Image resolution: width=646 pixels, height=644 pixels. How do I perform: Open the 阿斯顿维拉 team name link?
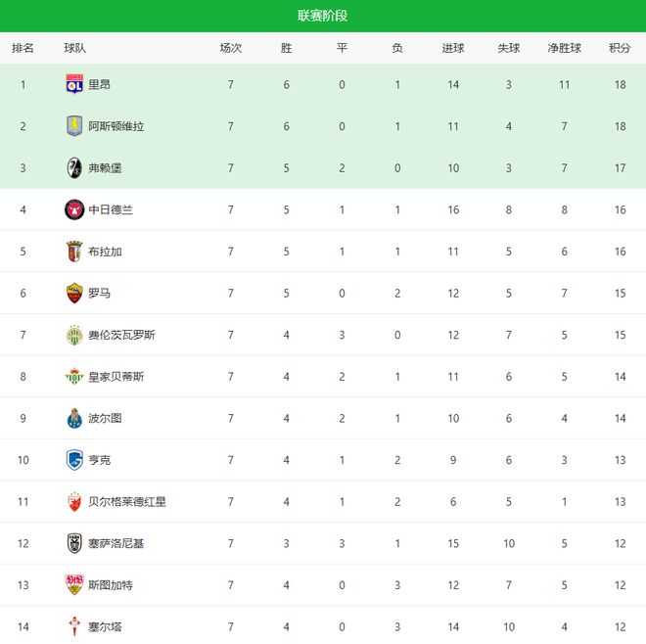(x=115, y=126)
